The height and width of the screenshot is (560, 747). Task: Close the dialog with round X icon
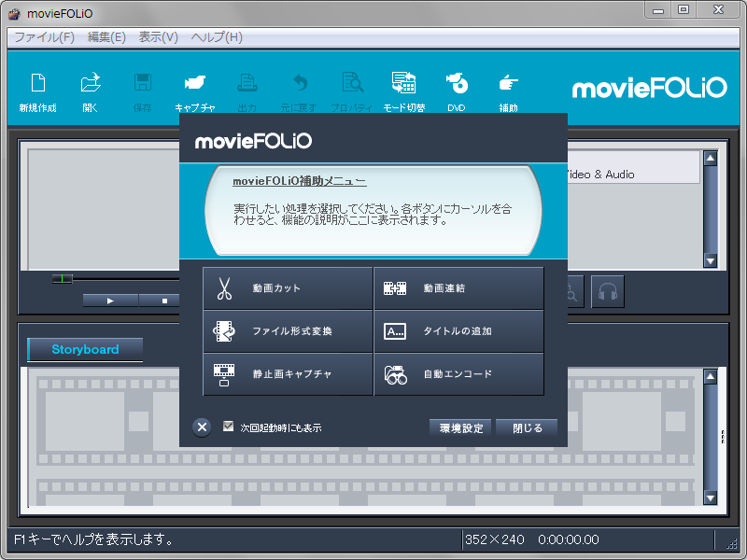click(202, 427)
